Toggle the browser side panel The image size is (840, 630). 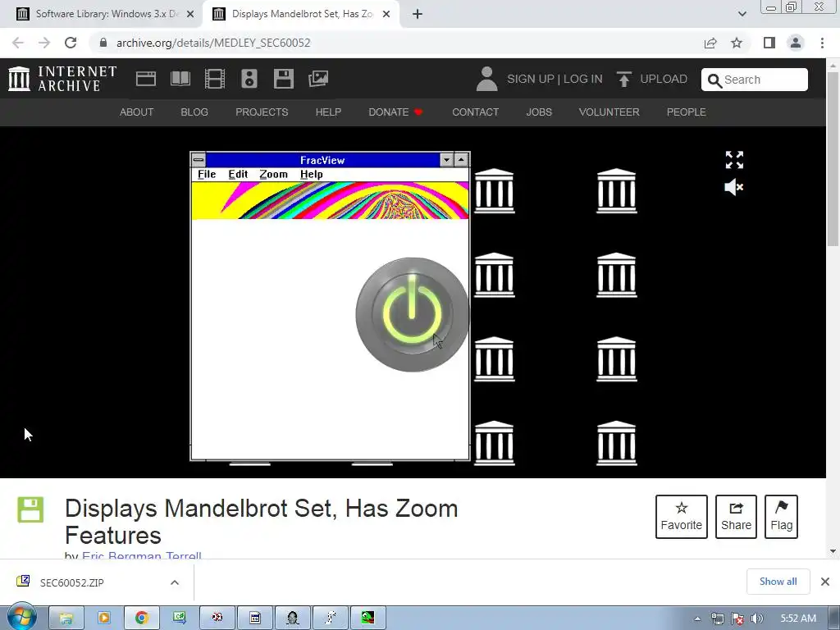coord(769,43)
